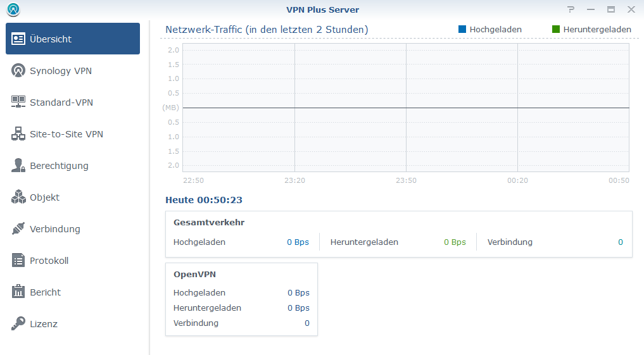Screen dimensions: 644x355
Task: Click the blue Hochgeladen legend swatch
Action: point(462,29)
